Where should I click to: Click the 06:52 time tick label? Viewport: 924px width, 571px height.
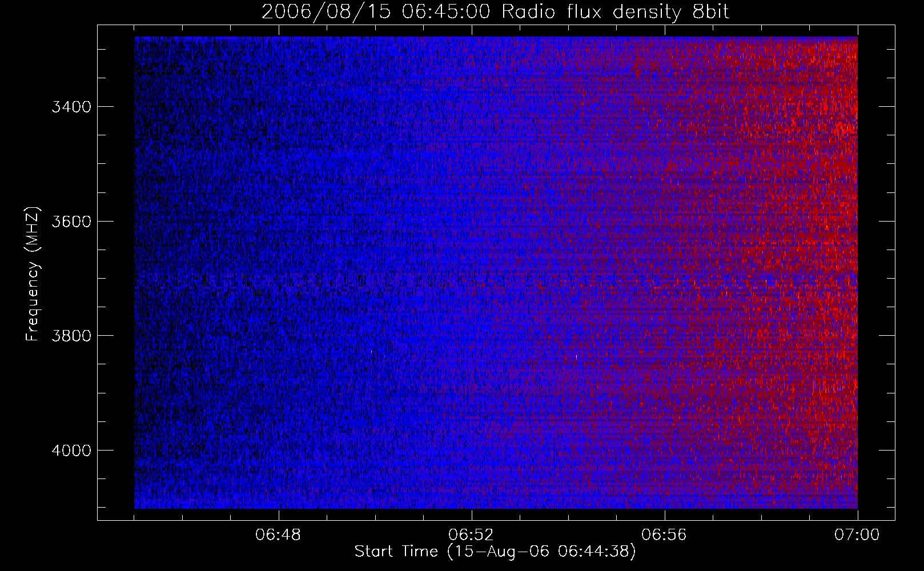pos(471,535)
